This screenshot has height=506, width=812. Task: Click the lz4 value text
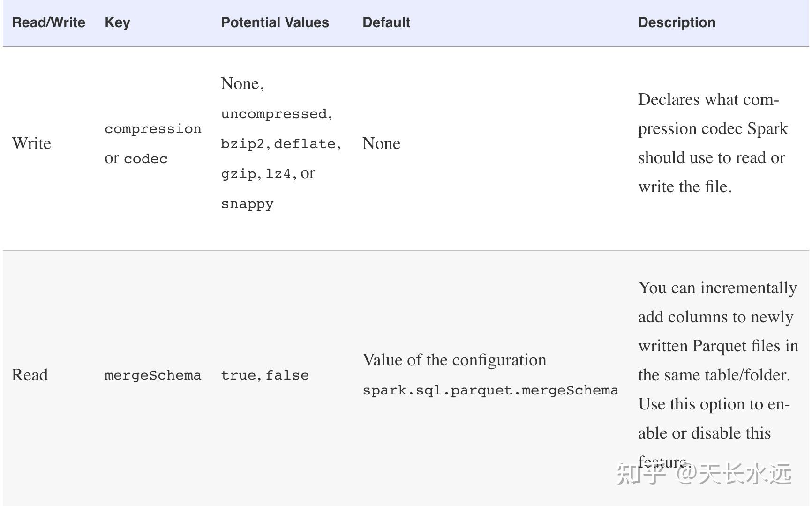tap(278, 174)
